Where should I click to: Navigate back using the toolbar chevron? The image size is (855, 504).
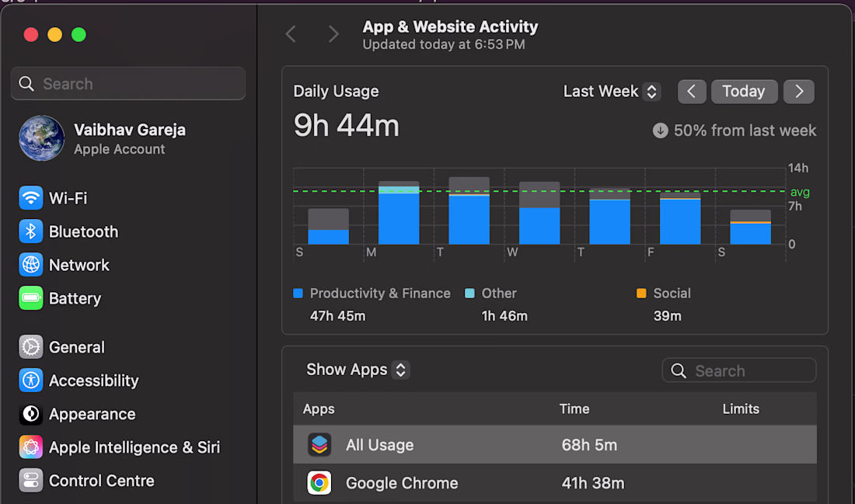tap(291, 34)
